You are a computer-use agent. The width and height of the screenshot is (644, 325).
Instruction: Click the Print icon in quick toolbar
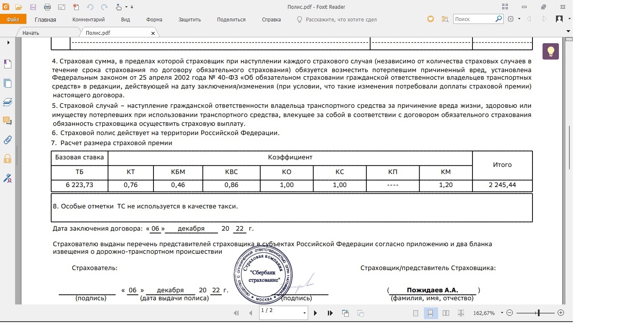[47, 7]
